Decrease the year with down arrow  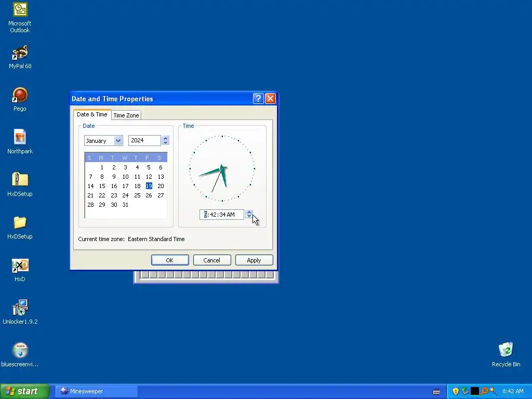click(165, 143)
